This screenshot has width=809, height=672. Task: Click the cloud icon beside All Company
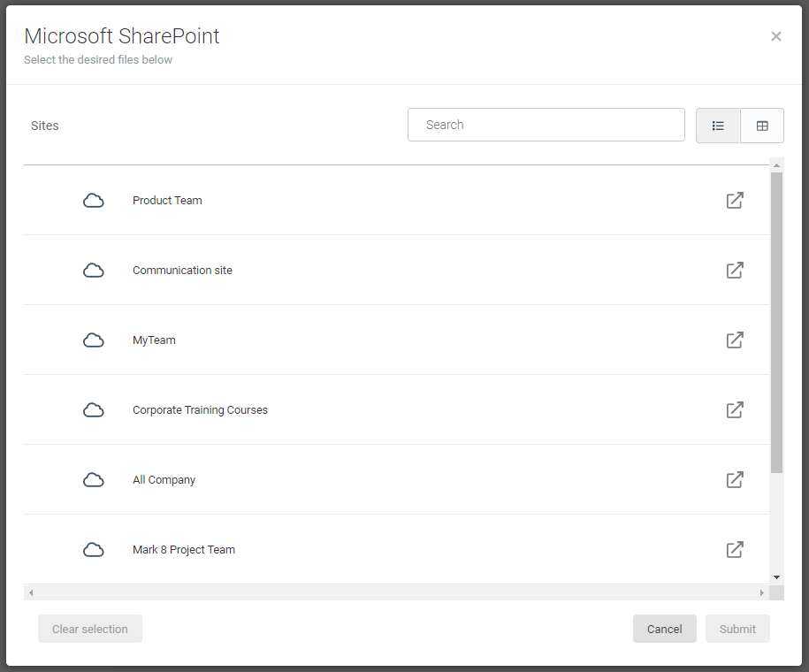[x=94, y=479]
